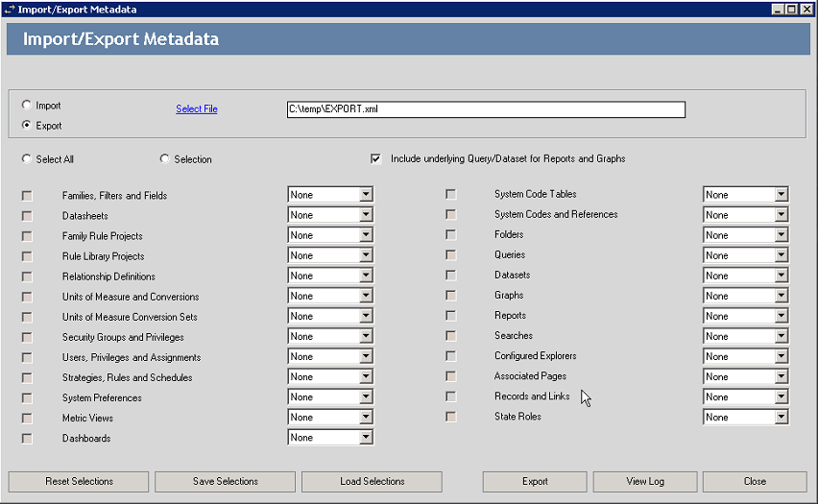Open Strategies, Rules and Schedules dropdown
Screen dimensions: 818x504
point(330,376)
